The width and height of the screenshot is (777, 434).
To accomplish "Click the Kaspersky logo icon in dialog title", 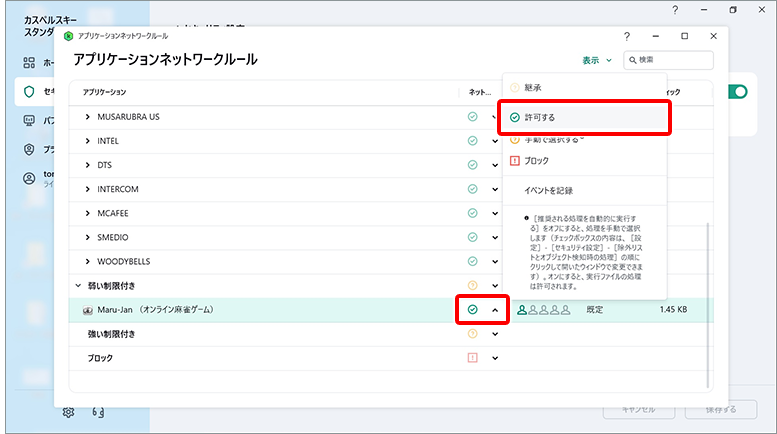I will [x=68, y=36].
